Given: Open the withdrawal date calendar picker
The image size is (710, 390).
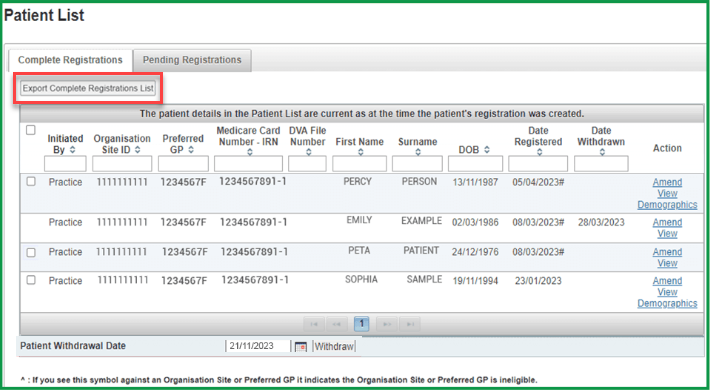Looking at the screenshot, I should (x=301, y=347).
